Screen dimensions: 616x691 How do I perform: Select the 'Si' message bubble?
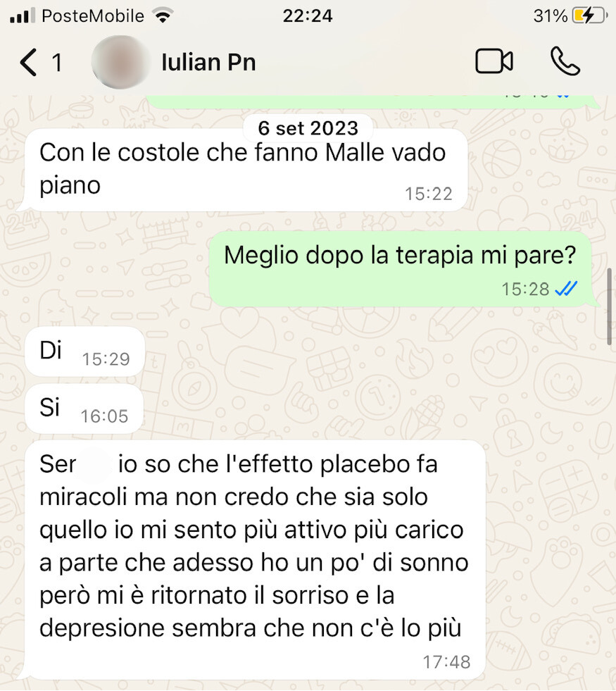click(84, 408)
